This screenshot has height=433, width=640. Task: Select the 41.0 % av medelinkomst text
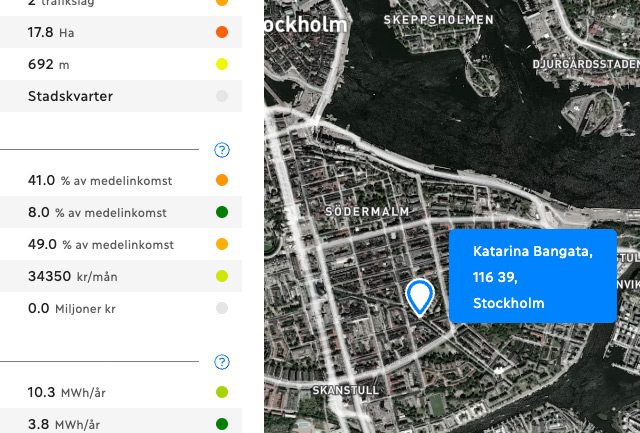100,180
